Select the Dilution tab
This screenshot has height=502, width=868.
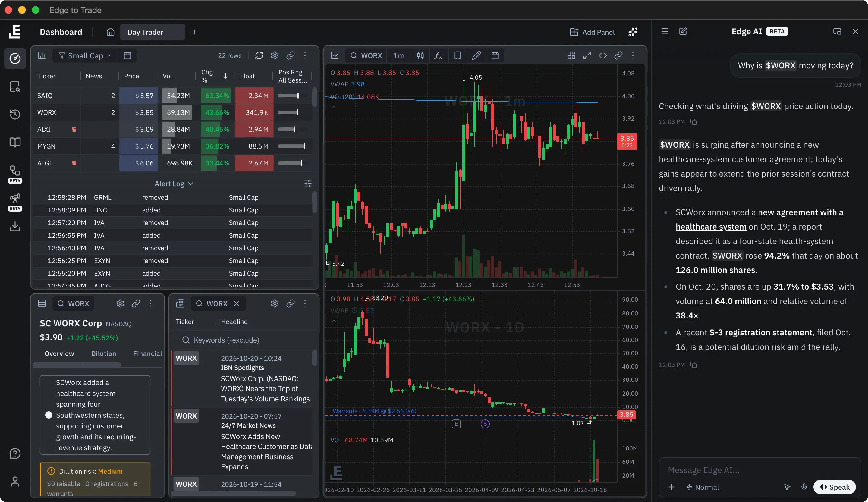pos(103,354)
